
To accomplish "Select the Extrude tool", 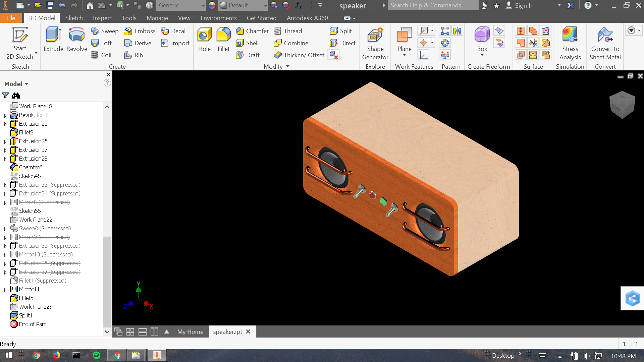I will pos(53,39).
